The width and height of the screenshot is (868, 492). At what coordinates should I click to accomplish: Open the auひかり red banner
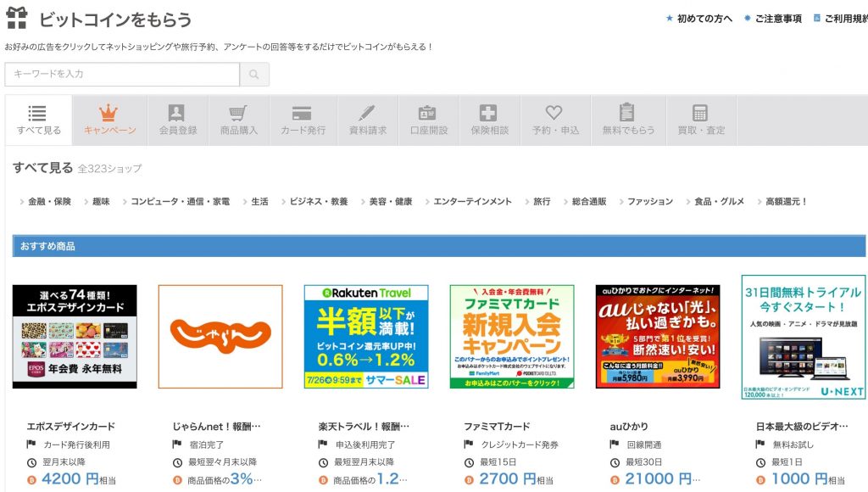click(x=658, y=337)
